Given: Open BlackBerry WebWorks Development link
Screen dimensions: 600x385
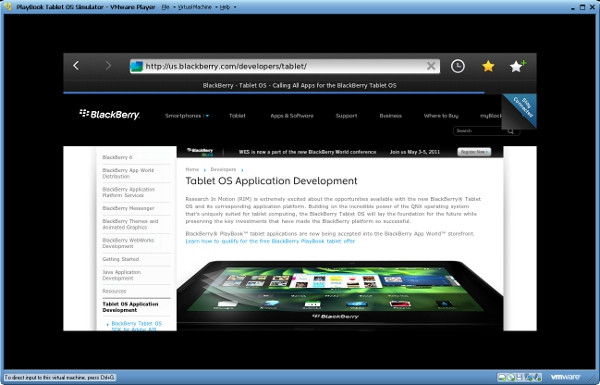Looking at the screenshot, I should click(128, 243).
